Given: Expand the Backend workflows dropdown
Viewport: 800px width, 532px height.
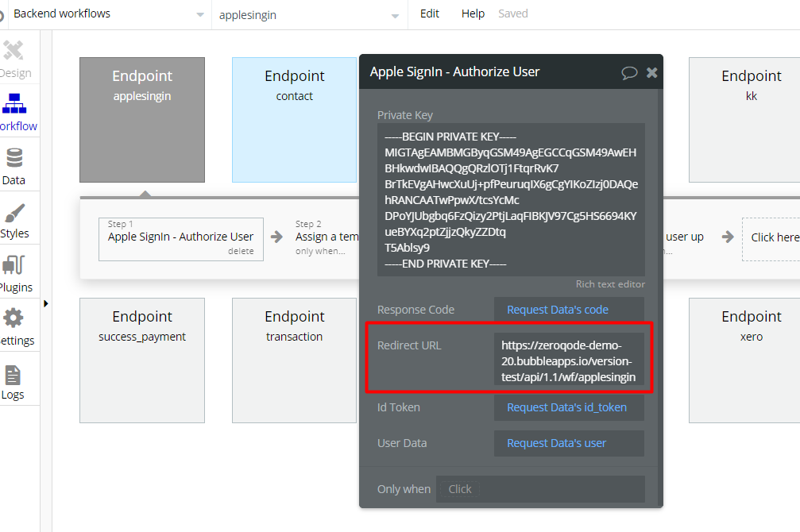Looking at the screenshot, I should click(x=200, y=15).
